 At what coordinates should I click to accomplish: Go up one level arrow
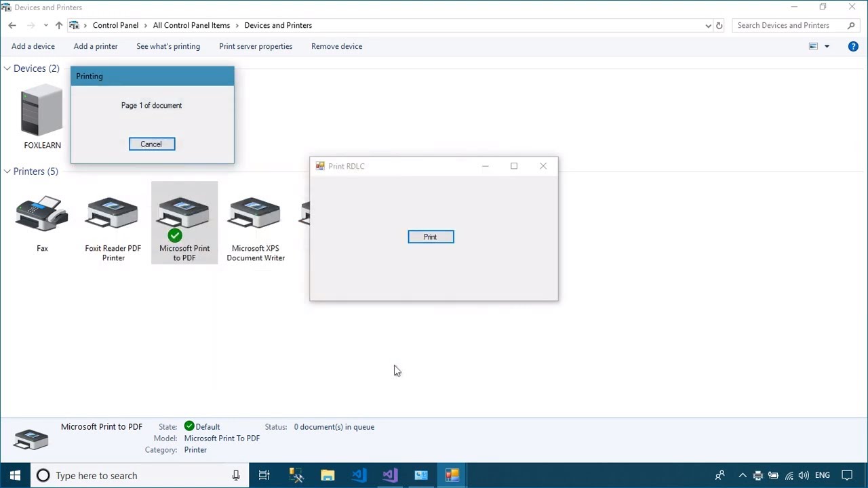pos(59,25)
